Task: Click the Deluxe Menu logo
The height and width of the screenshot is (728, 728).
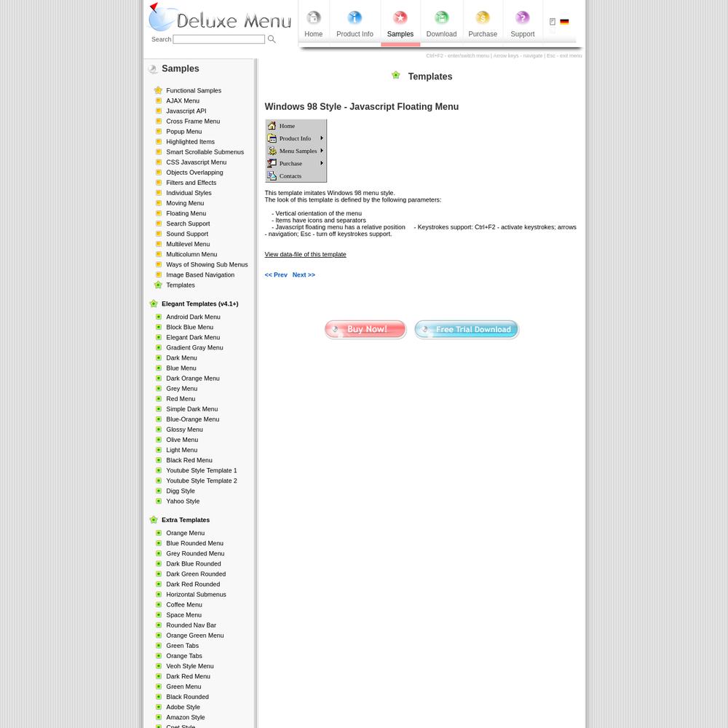Action: click(220, 17)
